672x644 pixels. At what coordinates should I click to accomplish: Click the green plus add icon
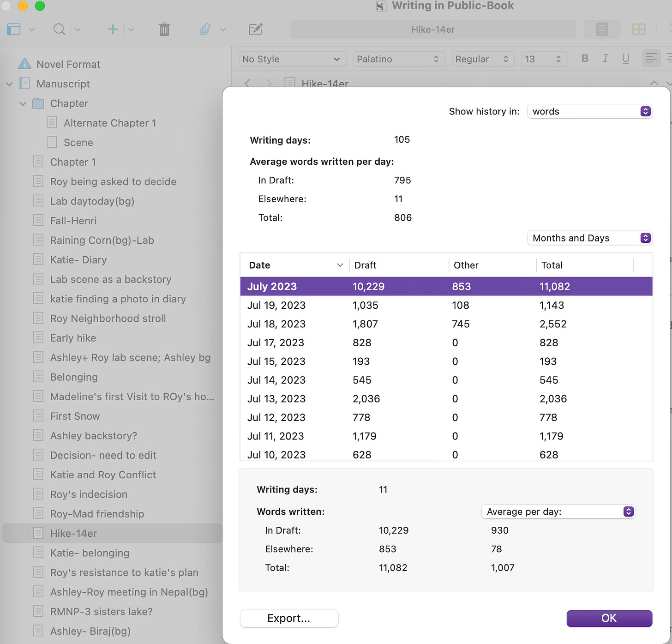click(113, 30)
